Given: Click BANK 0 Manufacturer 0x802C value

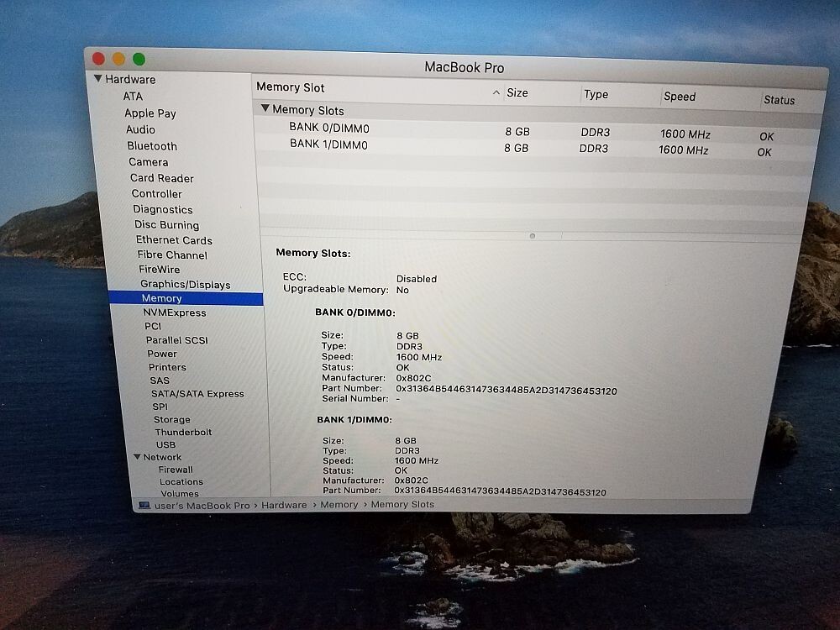Looking at the screenshot, I should point(413,378).
